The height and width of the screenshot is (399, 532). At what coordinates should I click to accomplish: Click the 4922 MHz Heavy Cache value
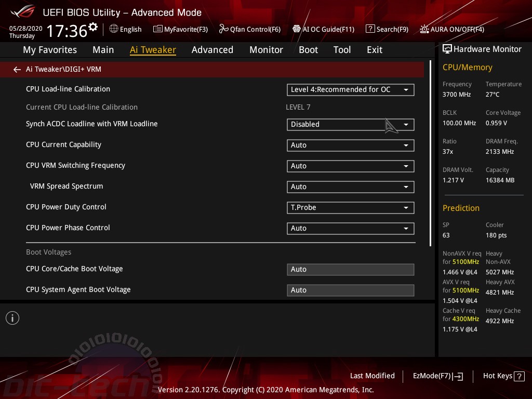point(499,321)
